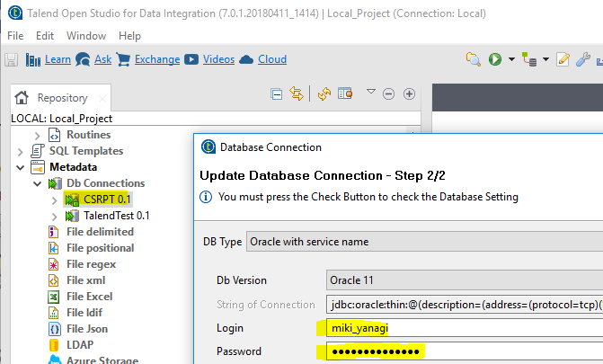Click the String of Connection field
The image size is (603, 364).
coord(465,305)
